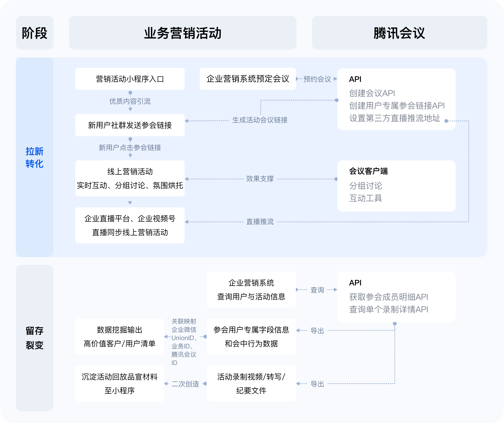Click the 营销活动小程序入口 box

point(130,79)
